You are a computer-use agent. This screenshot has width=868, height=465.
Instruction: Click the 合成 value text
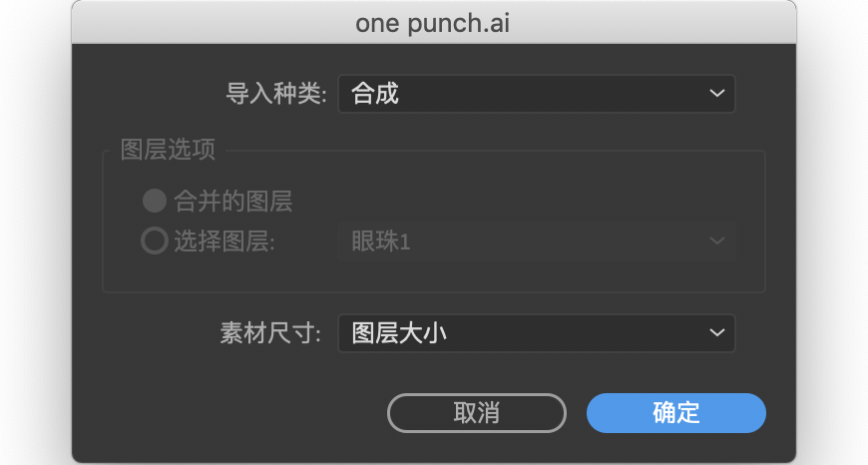(x=375, y=94)
